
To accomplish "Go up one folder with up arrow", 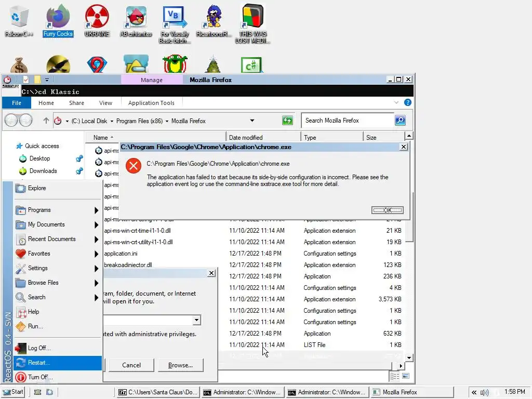I will (46, 121).
